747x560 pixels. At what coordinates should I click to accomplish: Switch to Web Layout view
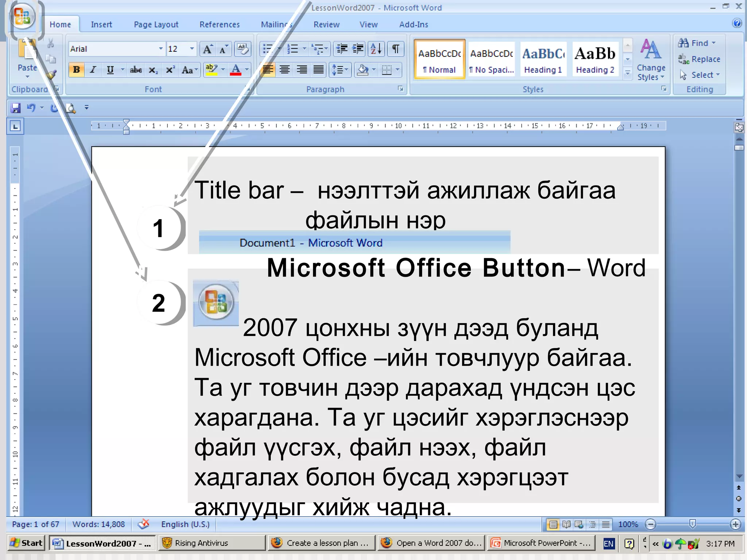coord(579,525)
